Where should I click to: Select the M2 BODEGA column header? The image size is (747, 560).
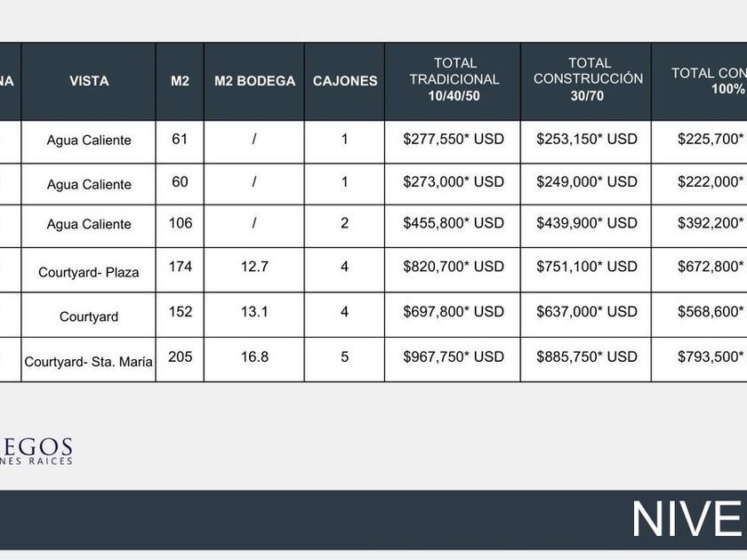point(254,81)
